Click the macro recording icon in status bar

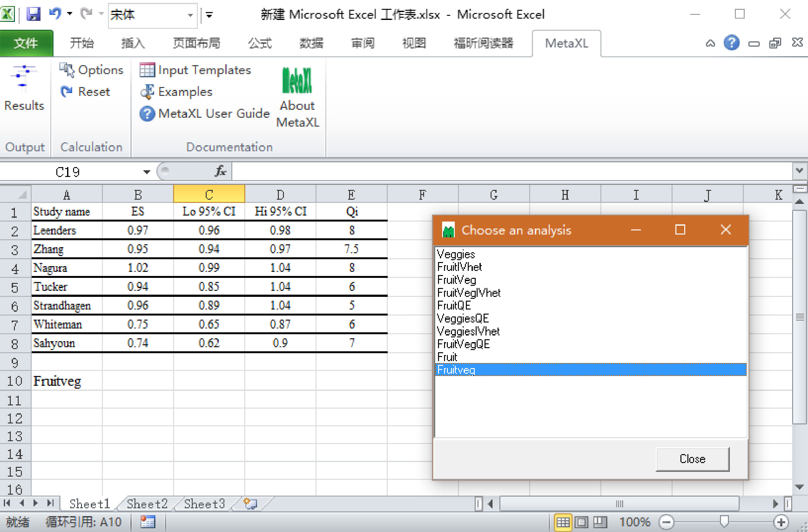148,522
